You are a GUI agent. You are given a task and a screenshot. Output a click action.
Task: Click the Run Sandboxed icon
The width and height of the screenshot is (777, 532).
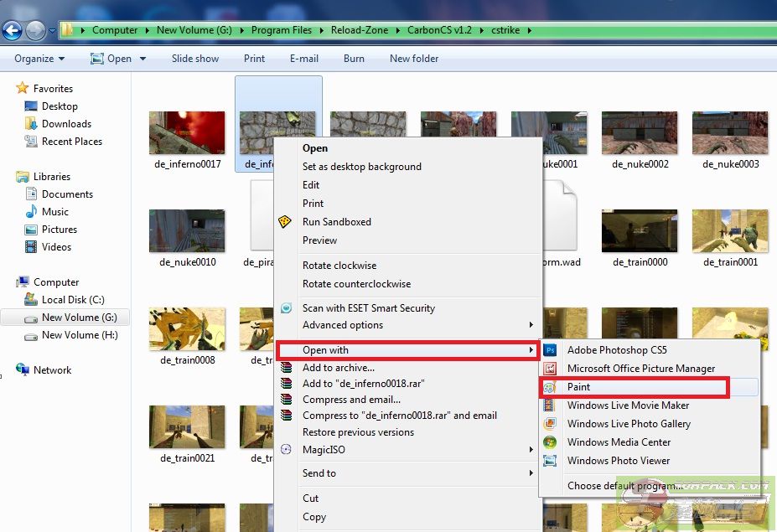pos(287,222)
